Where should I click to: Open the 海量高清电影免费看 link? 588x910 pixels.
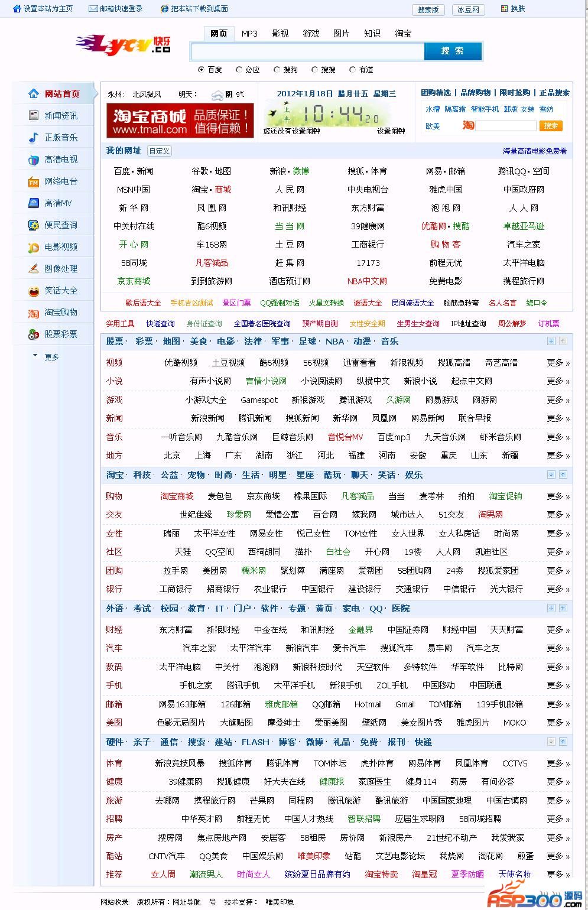pos(535,151)
